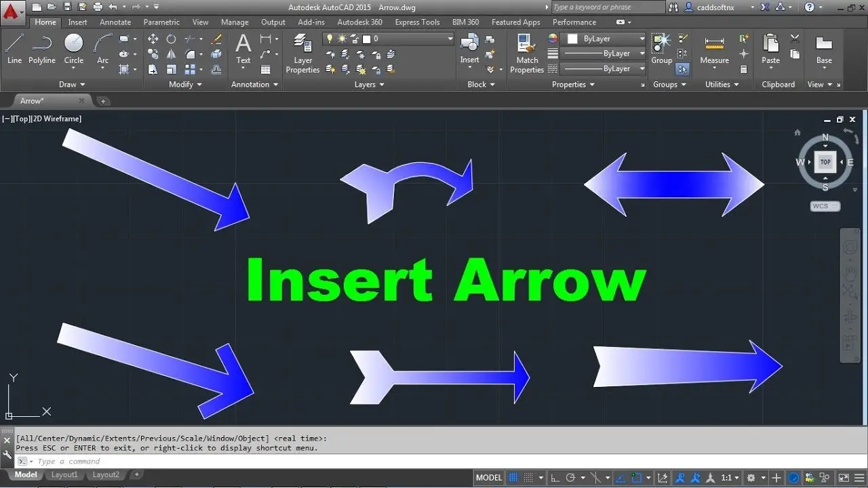Viewport: 868px width, 488px height.
Task: Expand the Utilities panel
Action: [722, 85]
